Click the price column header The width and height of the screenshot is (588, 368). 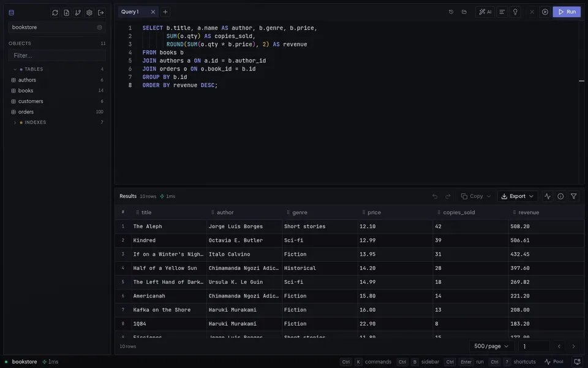click(395, 213)
